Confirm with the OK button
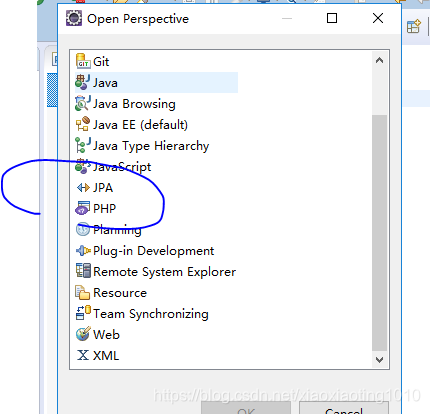 click(x=246, y=409)
